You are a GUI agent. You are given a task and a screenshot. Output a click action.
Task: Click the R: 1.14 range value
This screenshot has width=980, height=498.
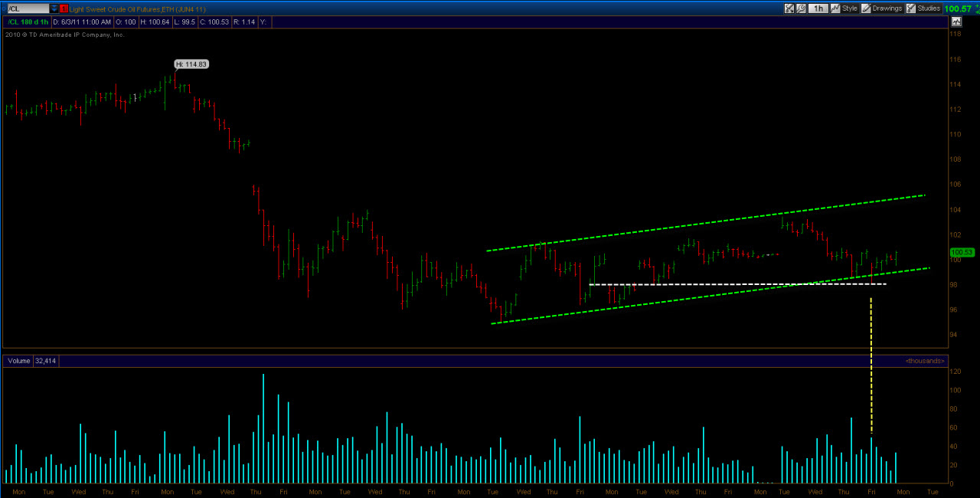[245, 22]
